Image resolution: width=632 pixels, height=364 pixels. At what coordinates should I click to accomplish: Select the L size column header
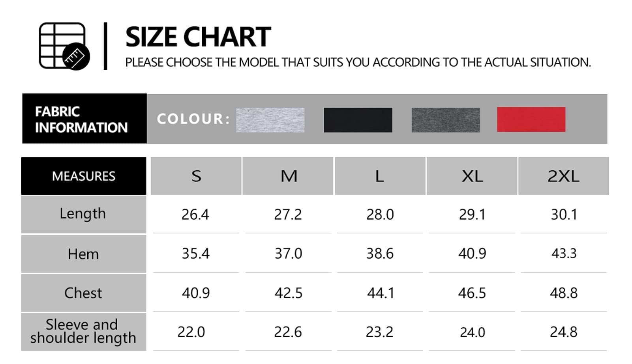380,176
